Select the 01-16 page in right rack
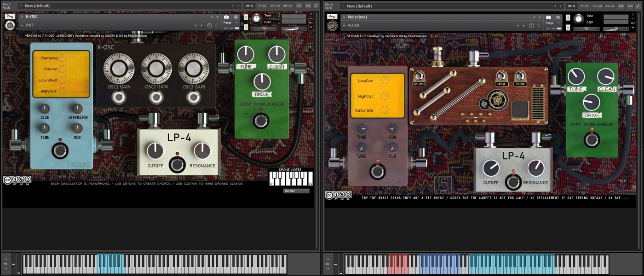The height and width of the screenshot is (276, 644). coord(571,6)
